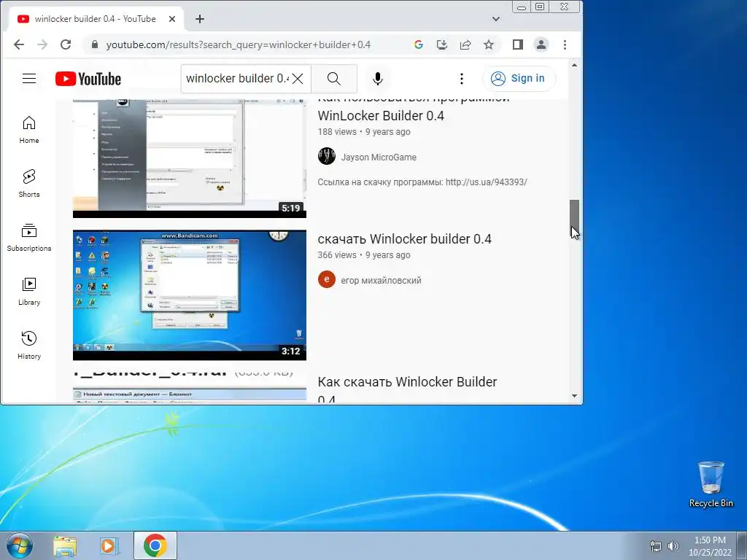Viewport: 747px width, 560px height.
Task: Open Windows Explorer from the taskbar
Action: point(65,545)
